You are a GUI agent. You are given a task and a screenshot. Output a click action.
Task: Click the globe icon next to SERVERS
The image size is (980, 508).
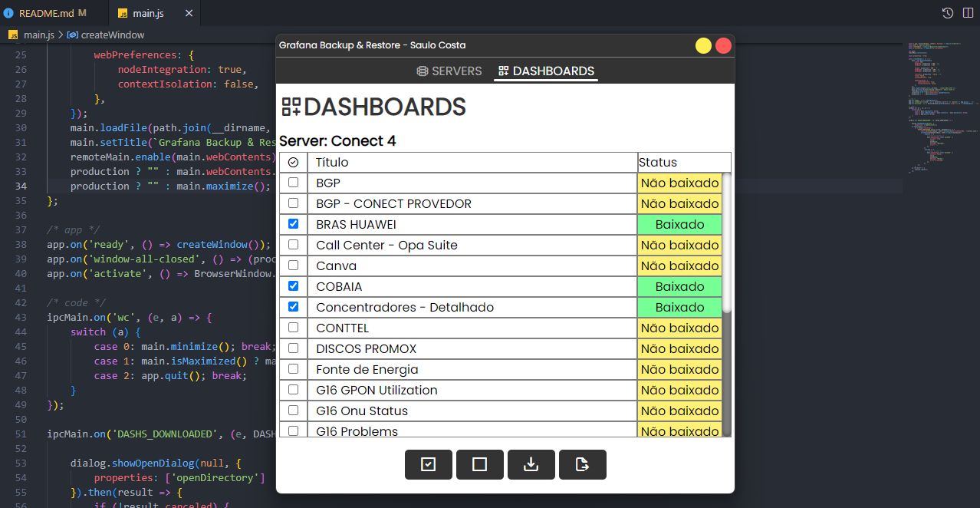point(423,71)
